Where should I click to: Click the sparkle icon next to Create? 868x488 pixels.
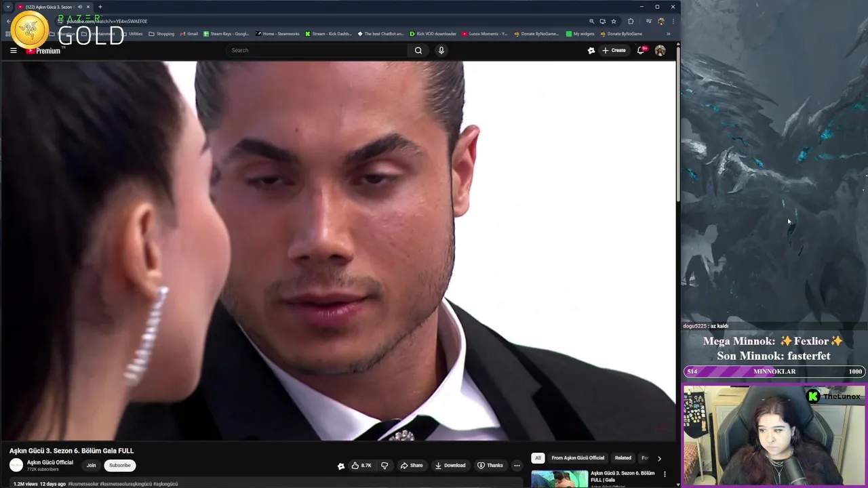(591, 50)
